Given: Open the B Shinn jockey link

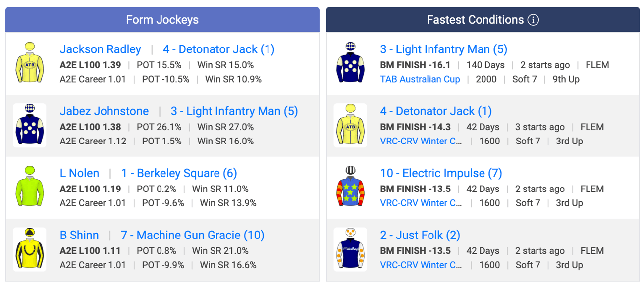Looking at the screenshot, I should (79, 235).
